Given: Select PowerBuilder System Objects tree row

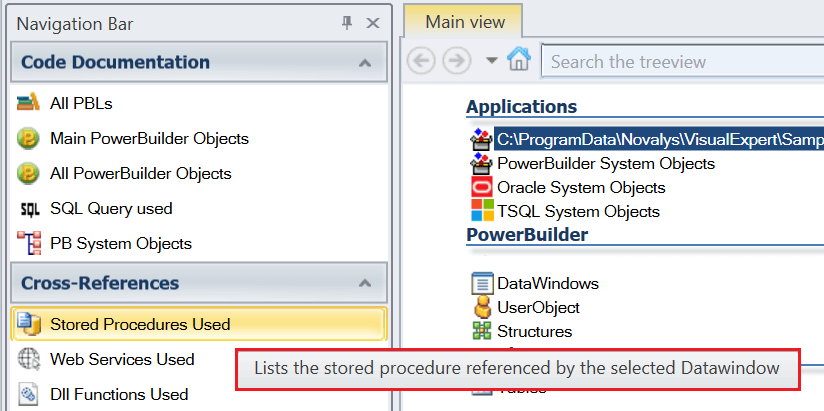Looking at the screenshot, I should pyautogui.click(x=606, y=163).
